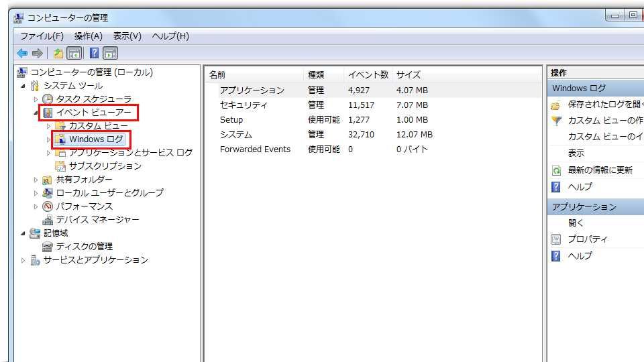The width and height of the screenshot is (644, 362).
Task: Collapse the 記憶域 tree node
Action: point(23,233)
